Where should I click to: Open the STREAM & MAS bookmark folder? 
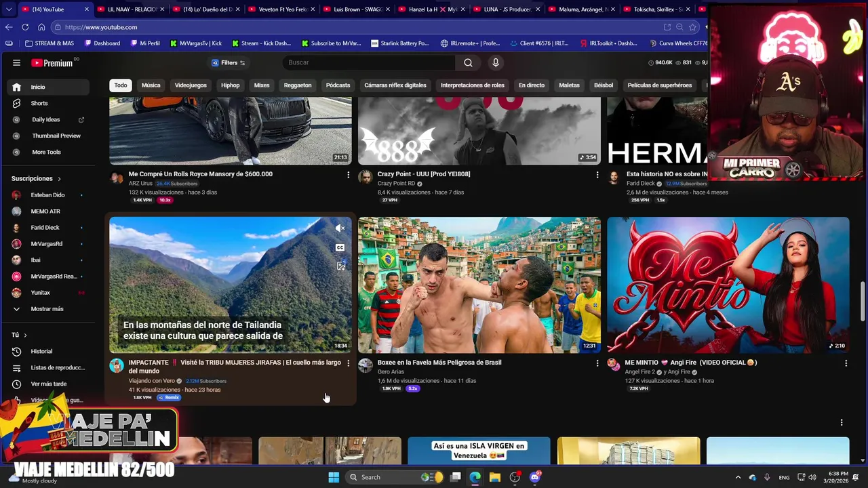click(x=49, y=43)
